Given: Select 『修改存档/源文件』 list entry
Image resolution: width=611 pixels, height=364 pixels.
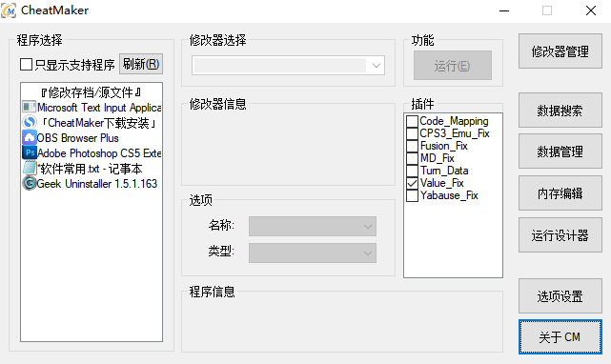Looking at the screenshot, I should [92, 92].
